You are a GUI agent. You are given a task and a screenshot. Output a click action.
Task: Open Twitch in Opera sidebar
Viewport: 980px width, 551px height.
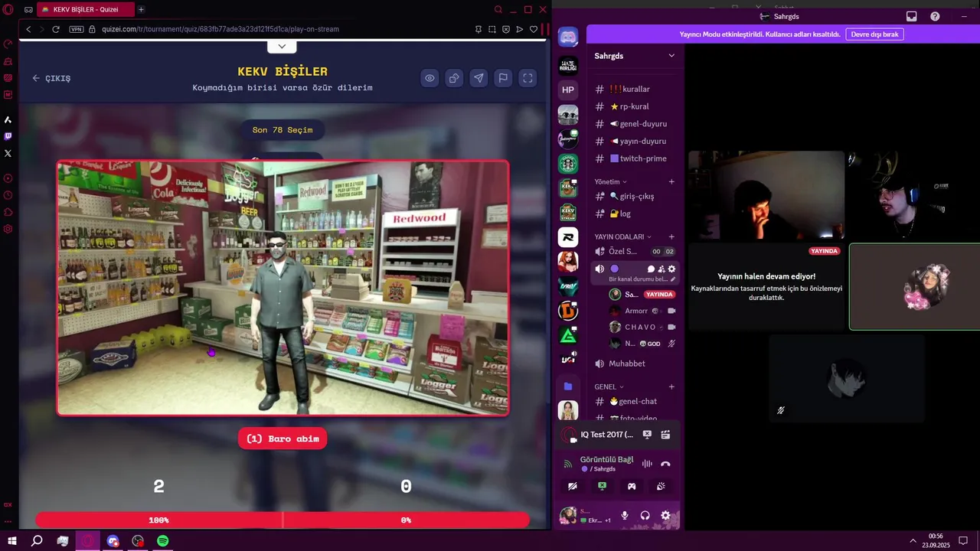pos(8,136)
